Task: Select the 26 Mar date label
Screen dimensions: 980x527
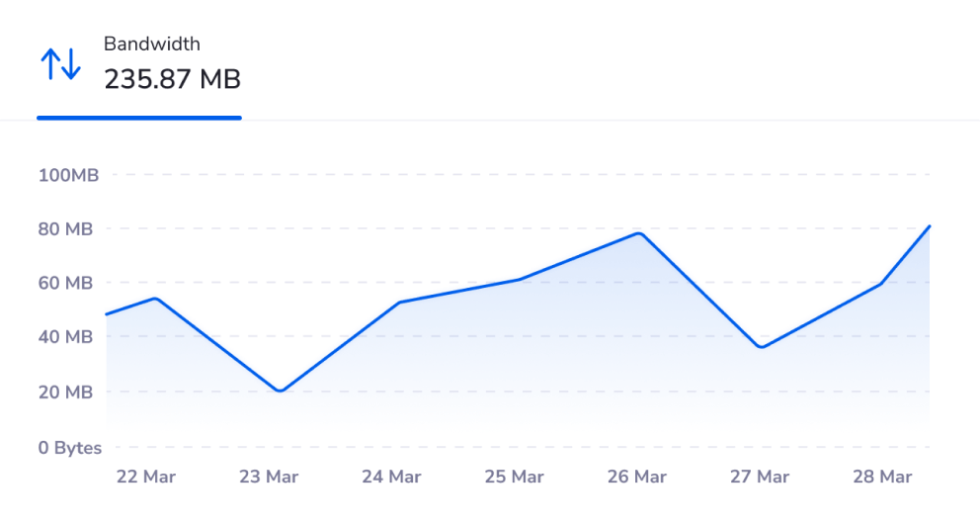Action: 636,477
